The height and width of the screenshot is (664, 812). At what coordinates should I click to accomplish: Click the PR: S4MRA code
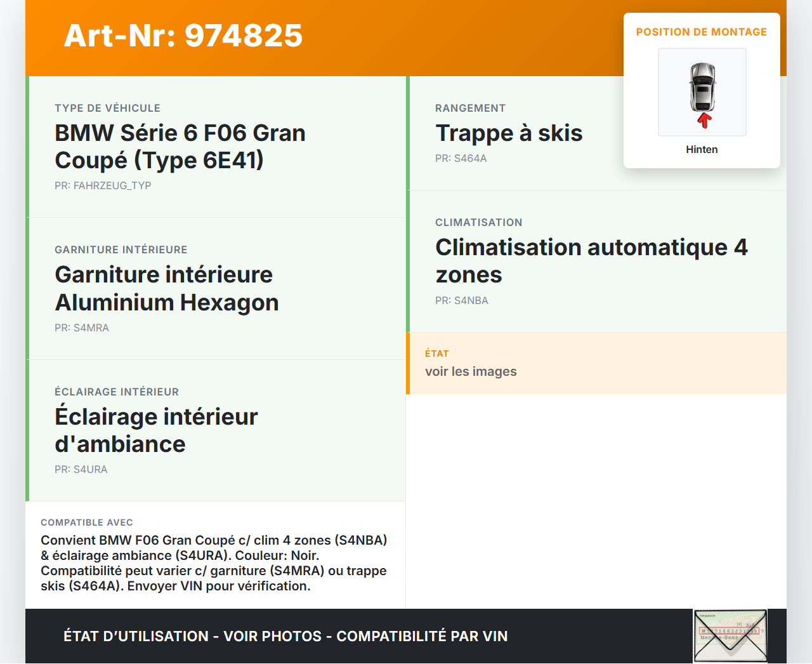point(82,328)
